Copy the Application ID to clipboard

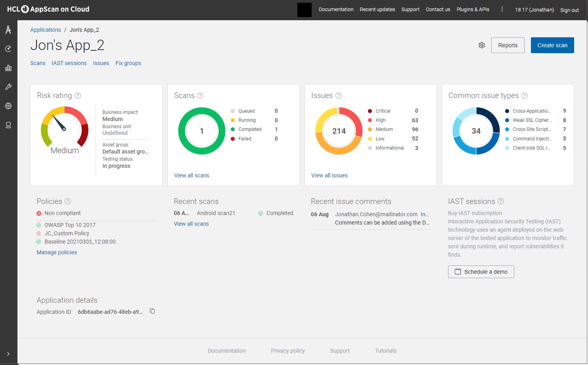[152, 311]
